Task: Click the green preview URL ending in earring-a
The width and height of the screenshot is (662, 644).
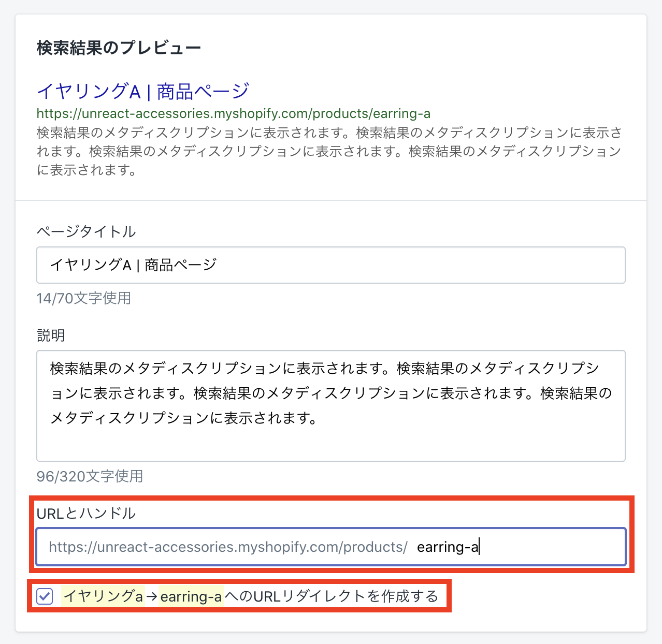Action: click(x=233, y=113)
